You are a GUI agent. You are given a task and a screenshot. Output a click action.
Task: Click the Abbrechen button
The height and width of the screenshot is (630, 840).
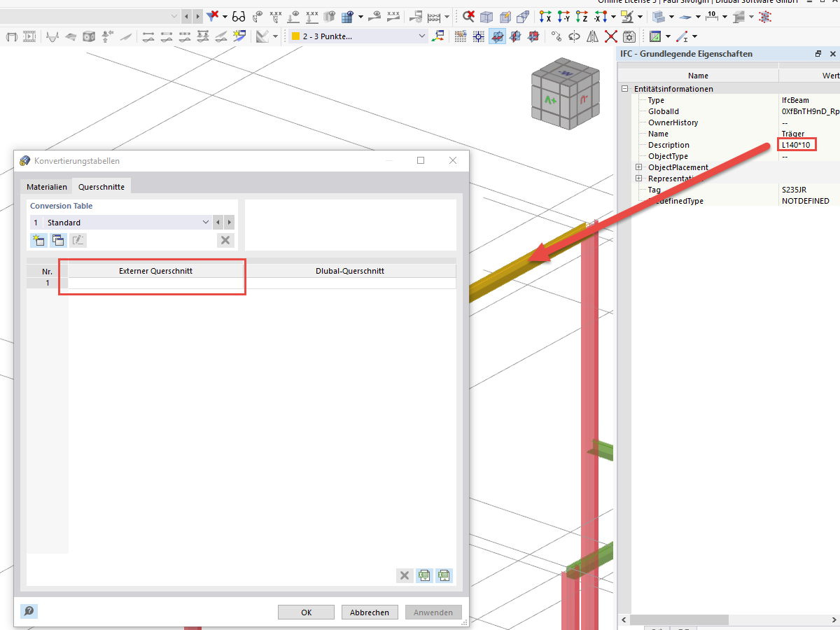(370, 612)
